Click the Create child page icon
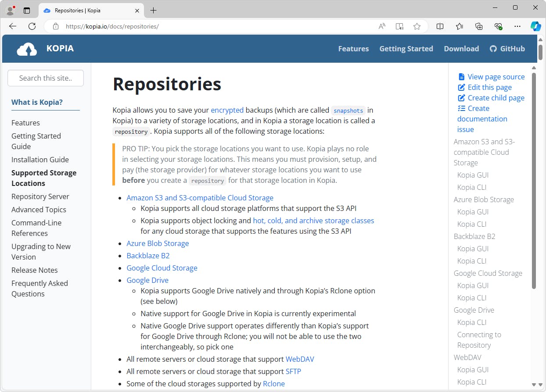Screen dimensions: 546x392 pyautogui.click(x=461, y=98)
